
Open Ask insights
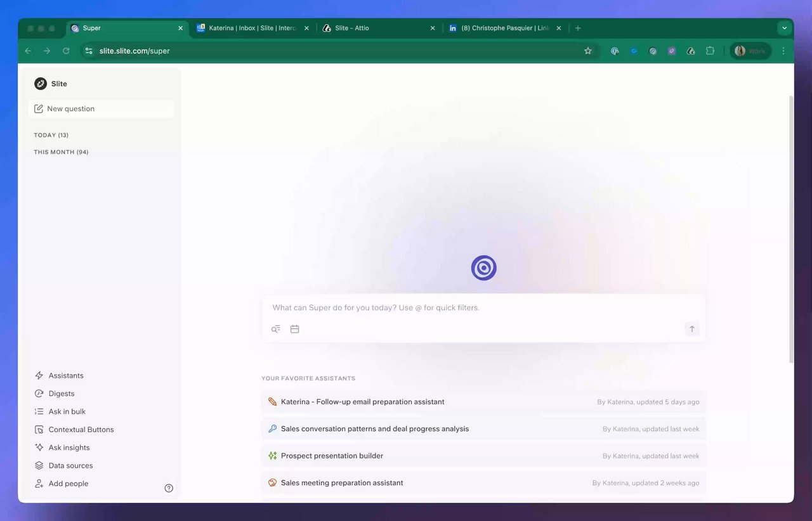62,447
